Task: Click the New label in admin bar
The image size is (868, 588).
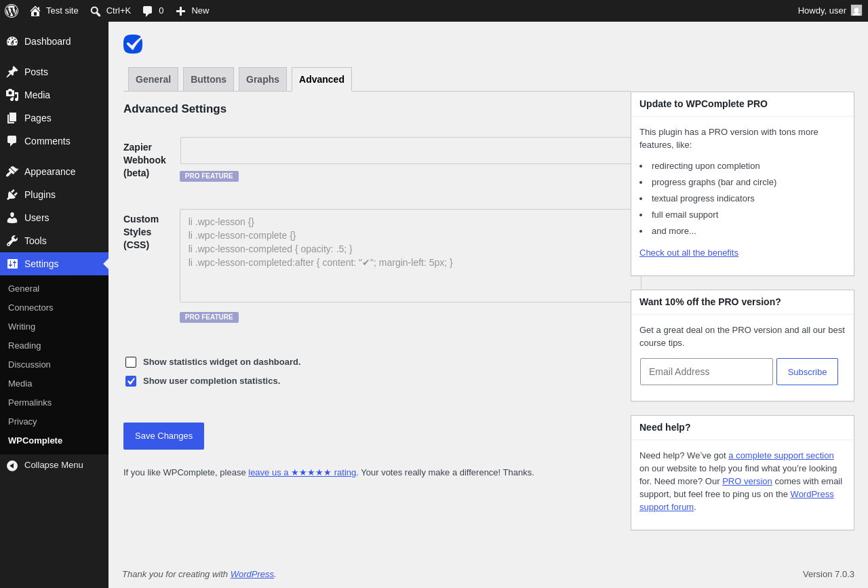Action: [x=200, y=11]
